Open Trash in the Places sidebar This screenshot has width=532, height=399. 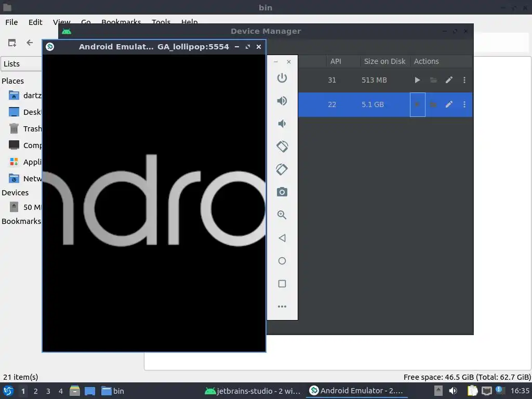point(24,129)
